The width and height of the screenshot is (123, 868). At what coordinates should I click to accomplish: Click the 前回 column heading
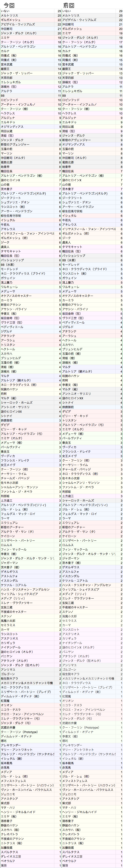pos(68,5)
